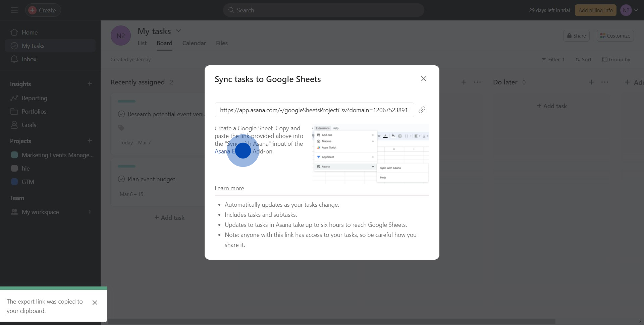
Task: Focus the Search field in top bar
Action: 323,10
